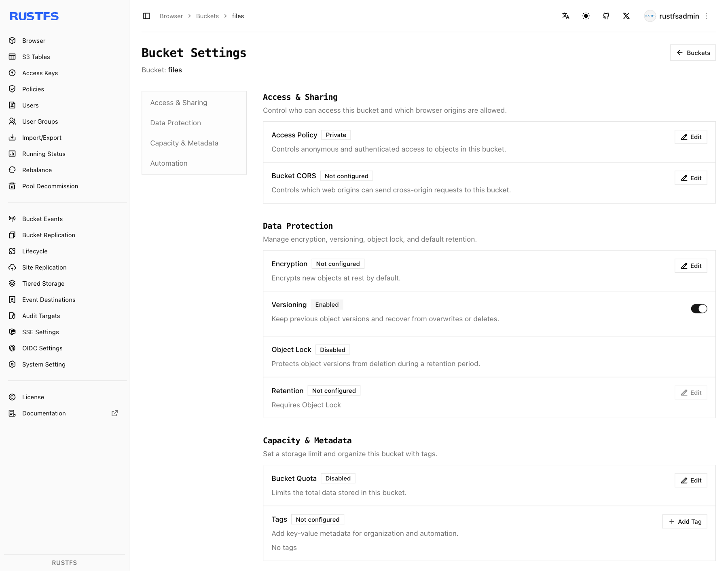
Task: Open Pool Decommission via trash icon
Action: pyautogui.click(x=12, y=186)
